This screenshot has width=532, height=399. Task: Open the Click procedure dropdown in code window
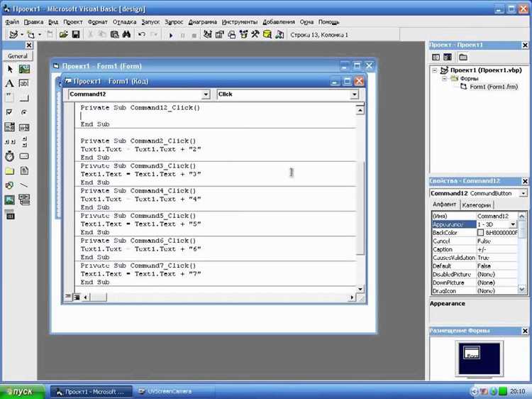point(354,94)
